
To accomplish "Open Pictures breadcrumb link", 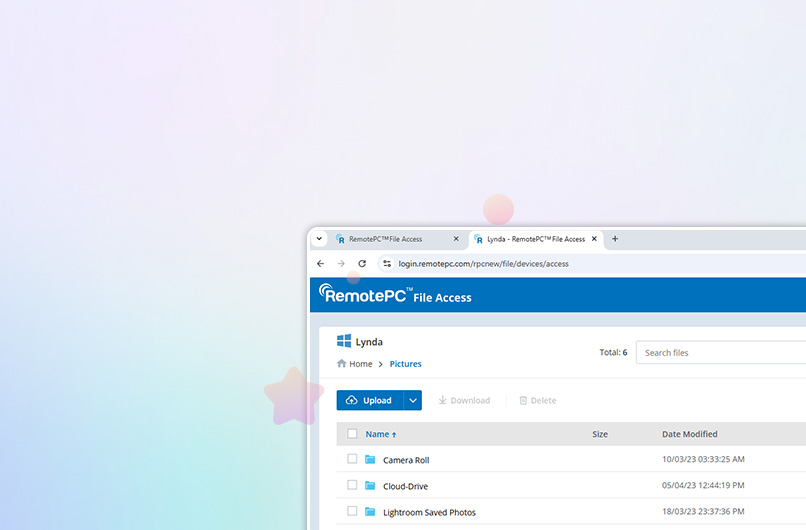I will click(406, 364).
